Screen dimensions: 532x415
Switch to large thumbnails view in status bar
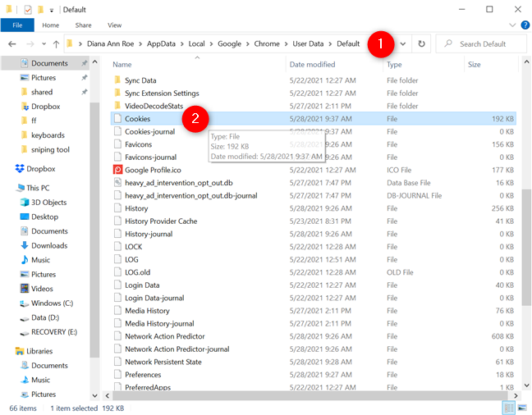click(522, 408)
